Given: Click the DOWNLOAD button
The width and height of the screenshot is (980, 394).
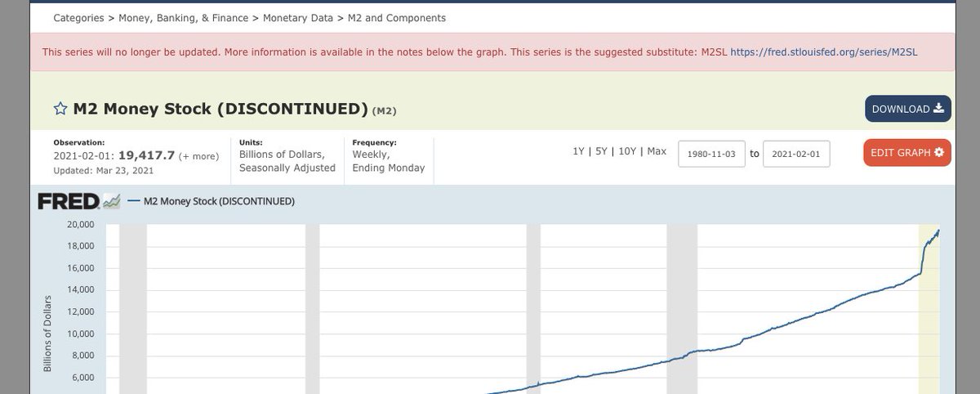Looking at the screenshot, I should click(908, 109).
